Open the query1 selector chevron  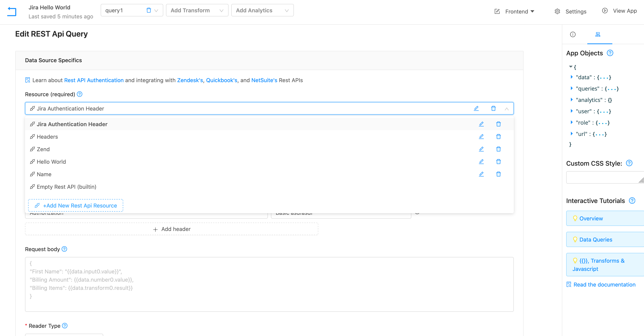pyautogui.click(x=156, y=11)
